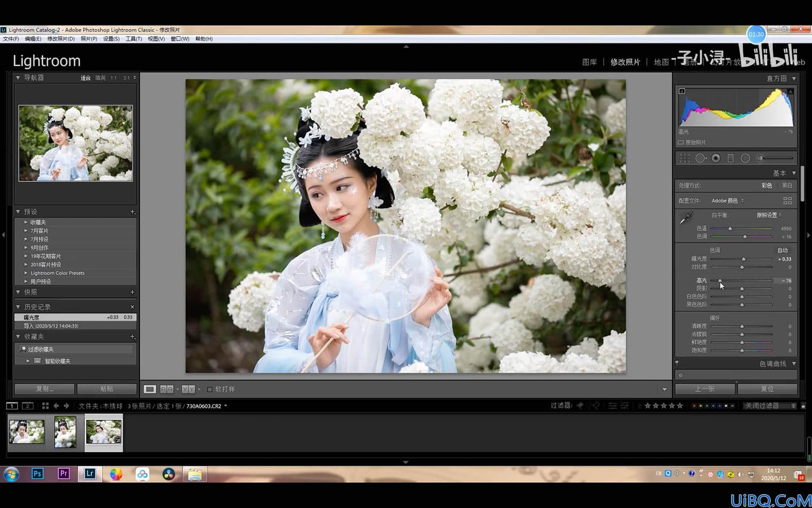
Task: Switch to the 修改照片 Develop module
Action: click(x=625, y=62)
